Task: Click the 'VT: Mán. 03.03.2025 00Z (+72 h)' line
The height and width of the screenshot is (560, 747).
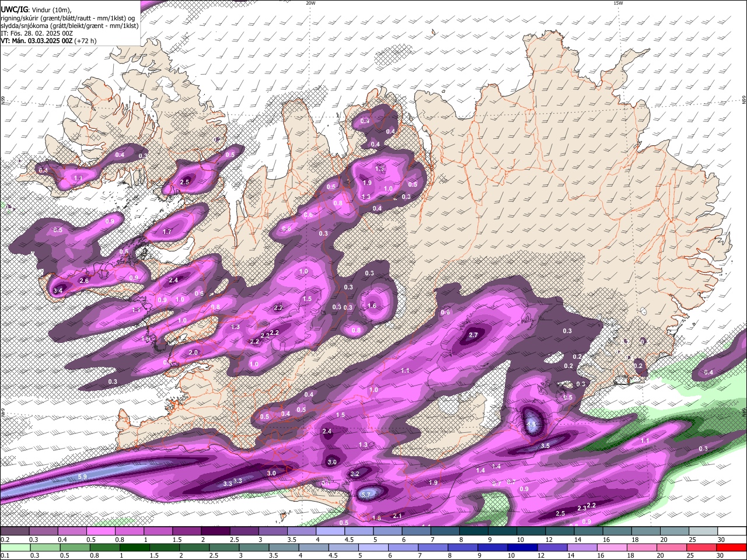Action: pyautogui.click(x=48, y=41)
